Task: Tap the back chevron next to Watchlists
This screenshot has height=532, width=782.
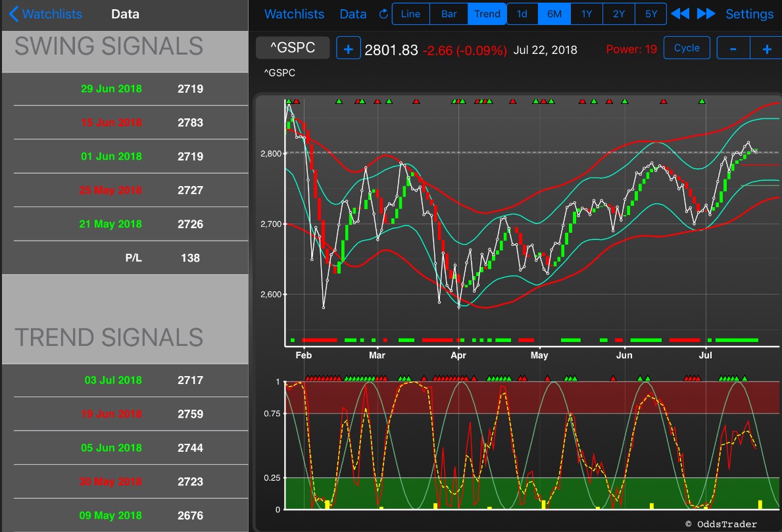Action: [x=14, y=14]
